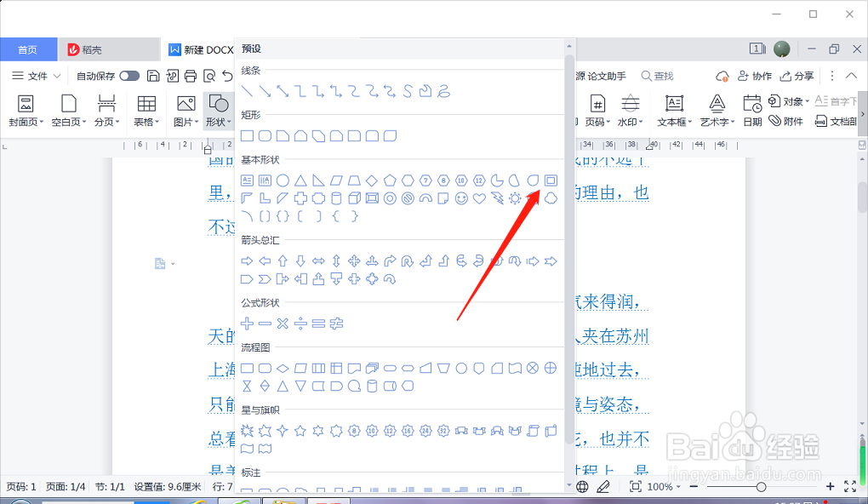Select the single arrow line shape
This screenshot has height=504, width=868.
266,91
